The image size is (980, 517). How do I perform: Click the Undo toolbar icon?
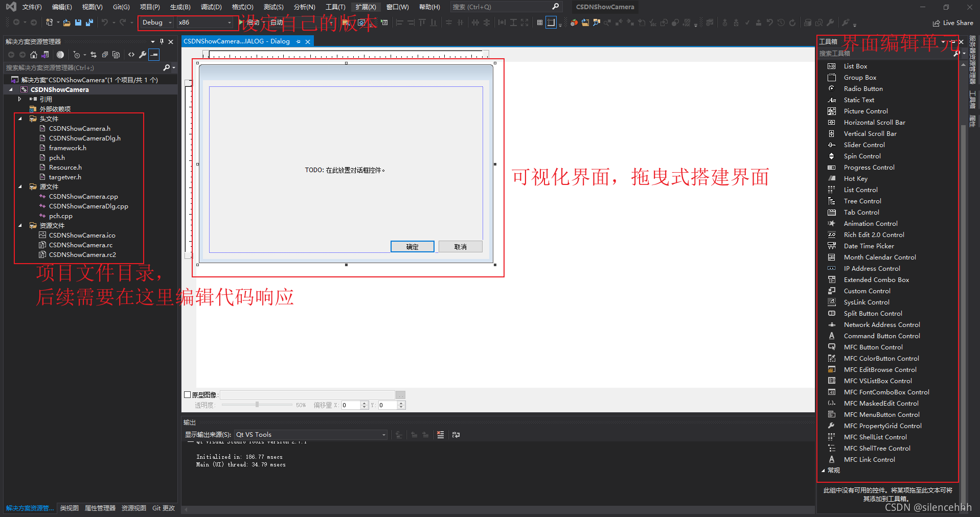pos(105,22)
